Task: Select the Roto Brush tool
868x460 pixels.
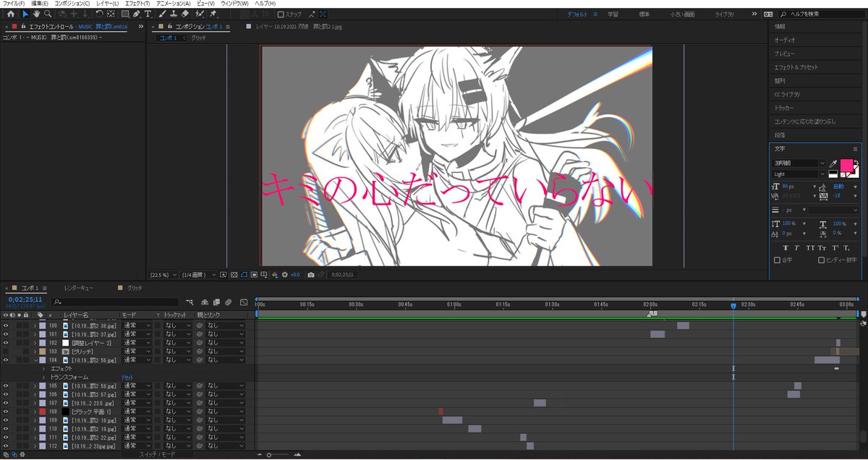Action: (x=199, y=14)
